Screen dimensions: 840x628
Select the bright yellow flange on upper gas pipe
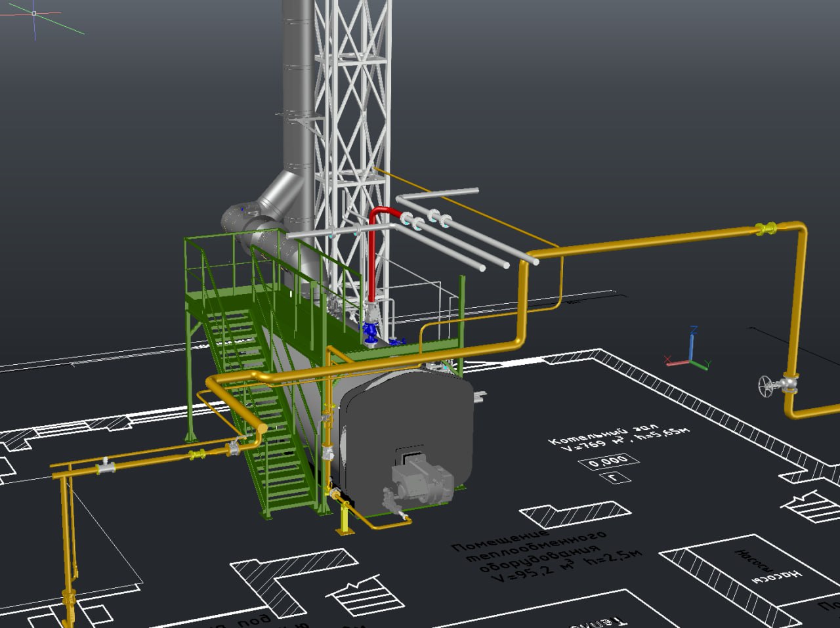click(x=765, y=229)
